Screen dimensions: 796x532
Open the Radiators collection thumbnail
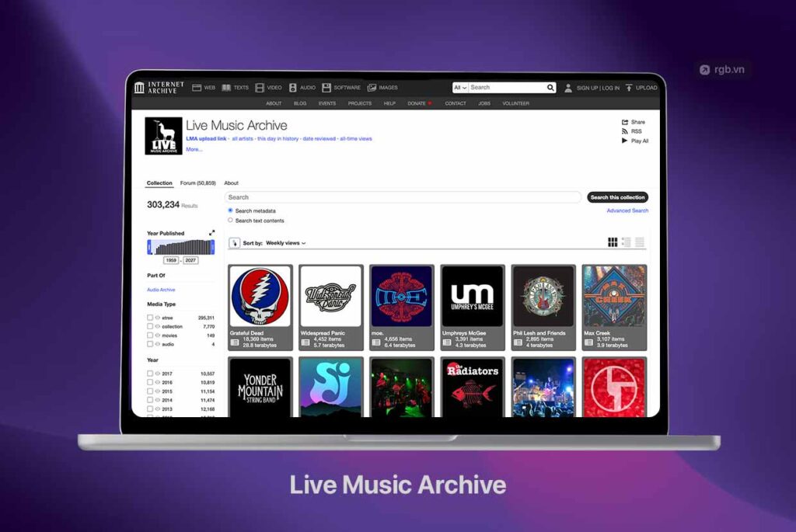(x=472, y=388)
